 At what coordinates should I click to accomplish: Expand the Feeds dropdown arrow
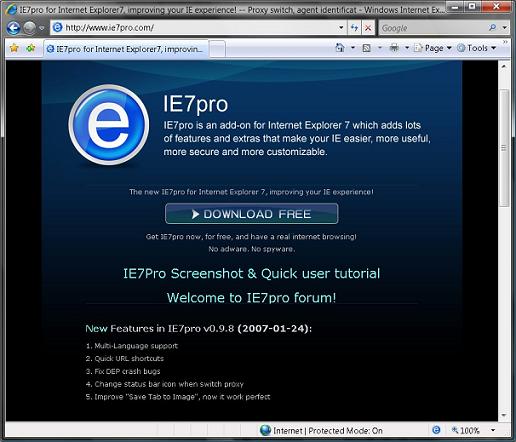[x=380, y=48]
